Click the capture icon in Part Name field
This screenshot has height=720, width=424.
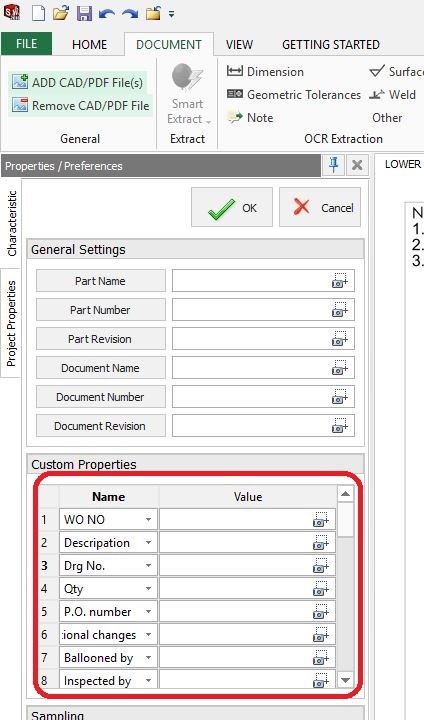(x=339, y=281)
